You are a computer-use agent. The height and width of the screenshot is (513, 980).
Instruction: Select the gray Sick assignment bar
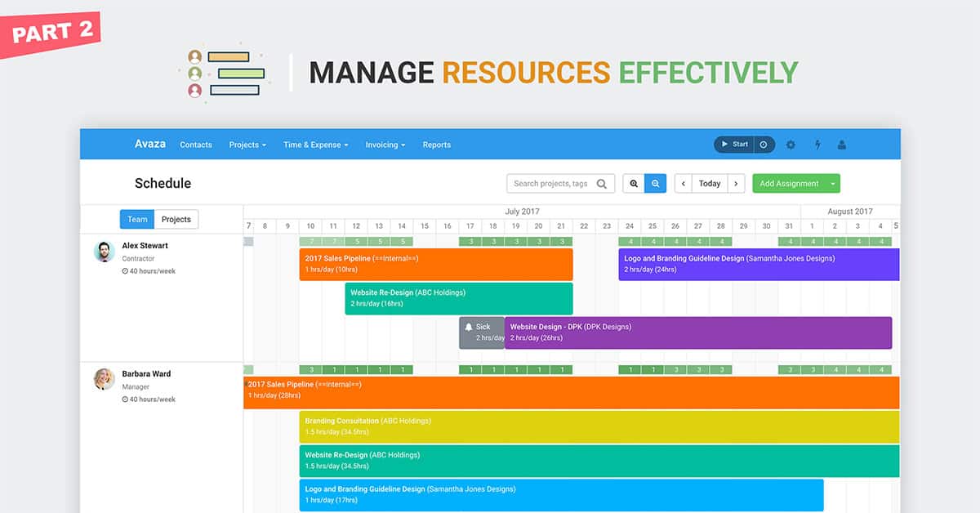(x=482, y=332)
